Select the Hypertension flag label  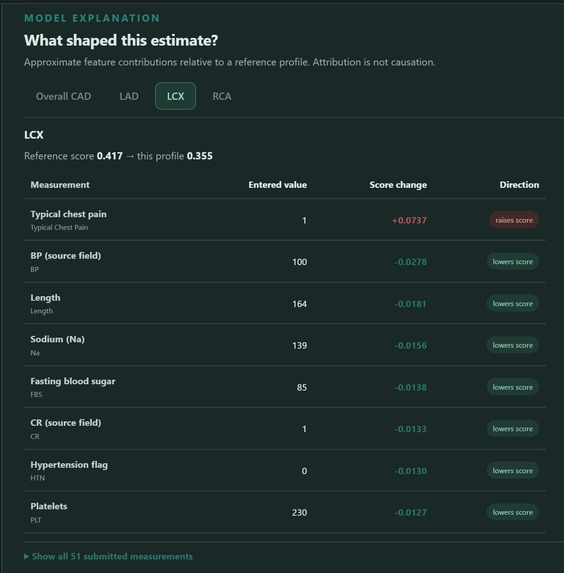tap(69, 465)
